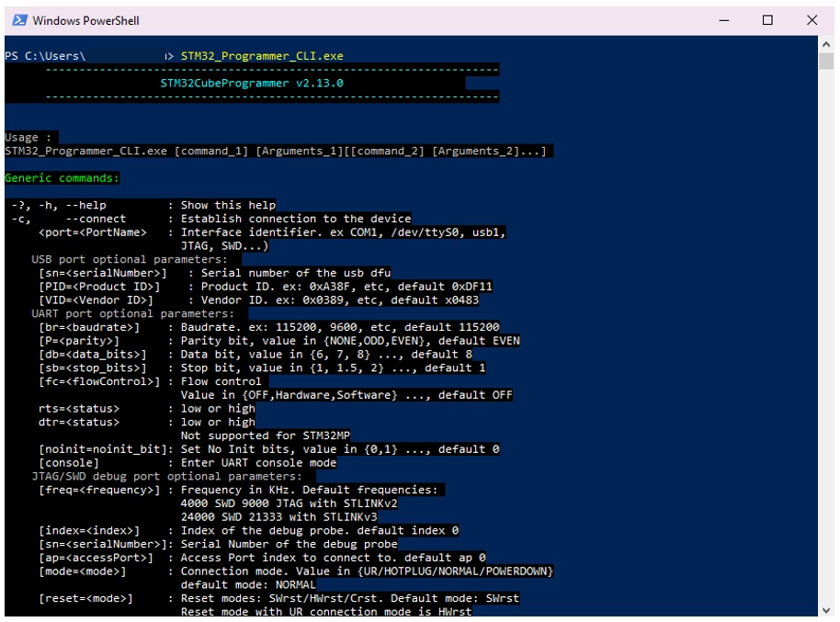Viewport: 840px width, 622px height.
Task: Click the green 'Generic commands:' heading
Action: [62, 178]
